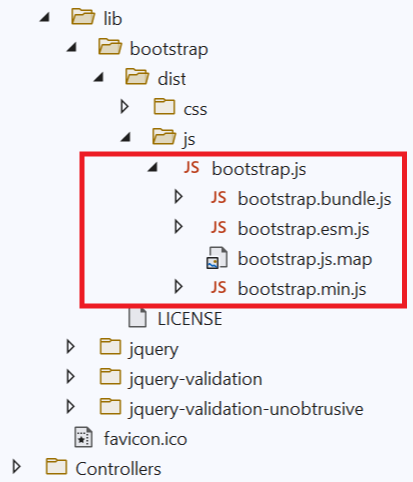
Task: Select the Controllers folder label
Action: [x=118, y=469]
